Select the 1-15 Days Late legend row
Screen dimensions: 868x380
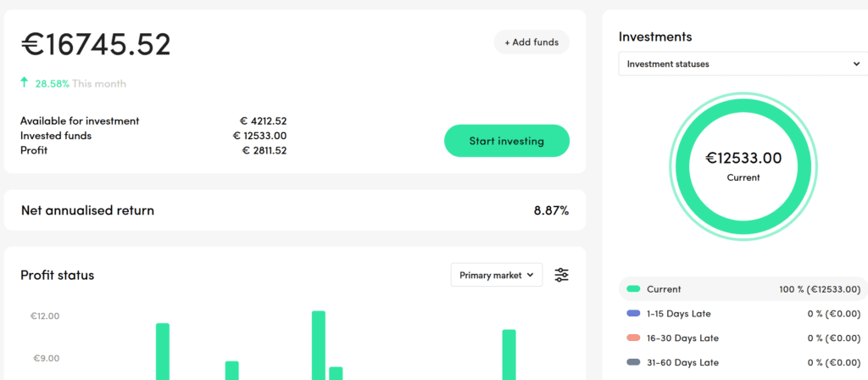click(x=743, y=314)
